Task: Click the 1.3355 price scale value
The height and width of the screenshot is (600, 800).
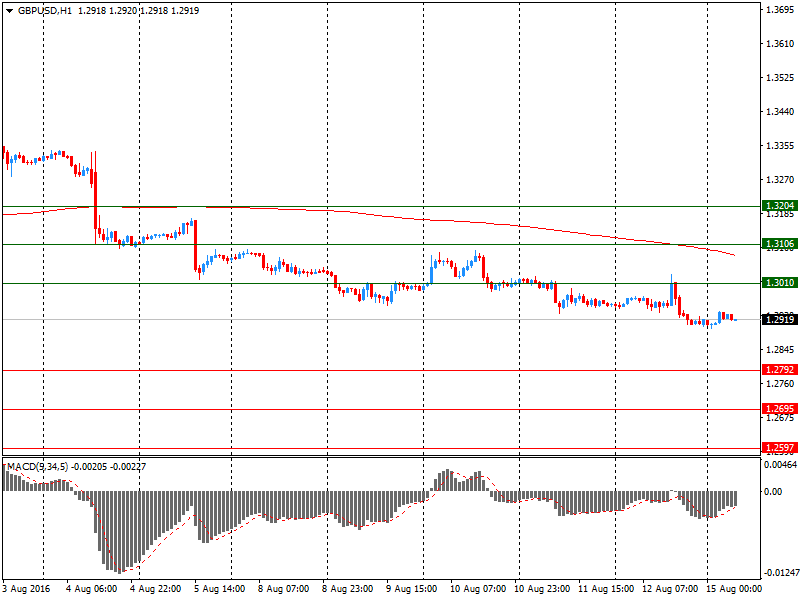Action: point(780,146)
